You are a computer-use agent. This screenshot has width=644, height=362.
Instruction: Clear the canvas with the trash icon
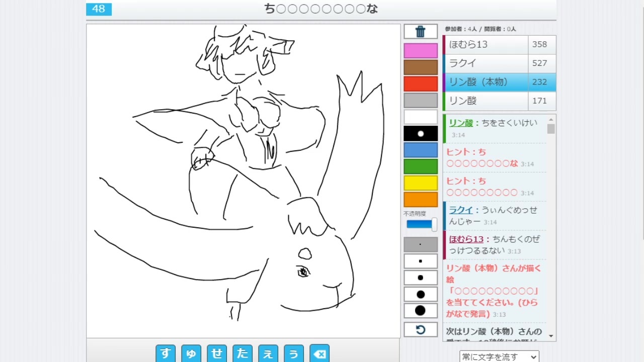tap(421, 31)
